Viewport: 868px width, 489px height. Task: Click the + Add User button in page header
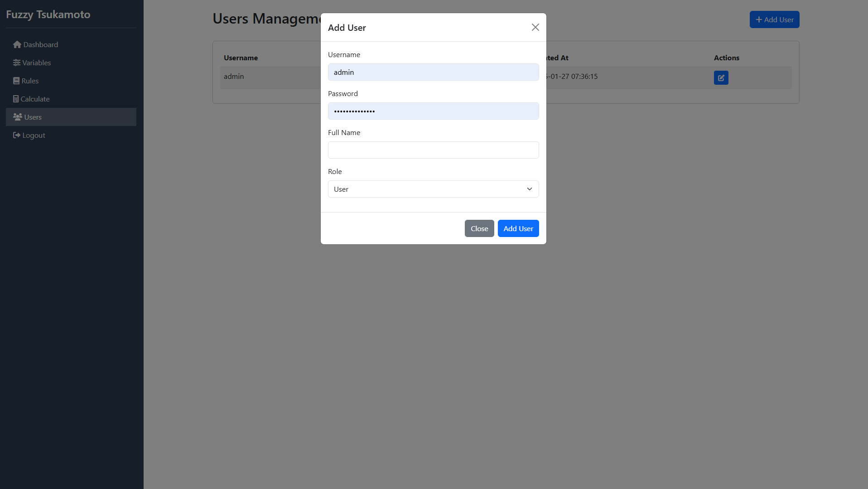coord(774,19)
